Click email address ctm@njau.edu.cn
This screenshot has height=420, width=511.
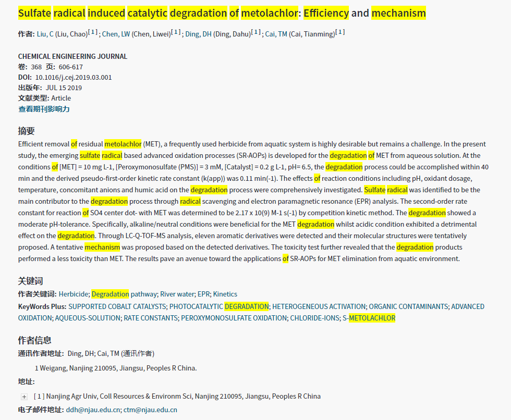point(150,410)
